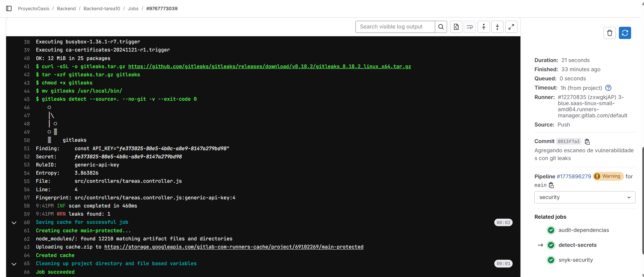644x277 pixels.
Task: Copy commit SHA 0013f7a3
Action: coord(587,142)
